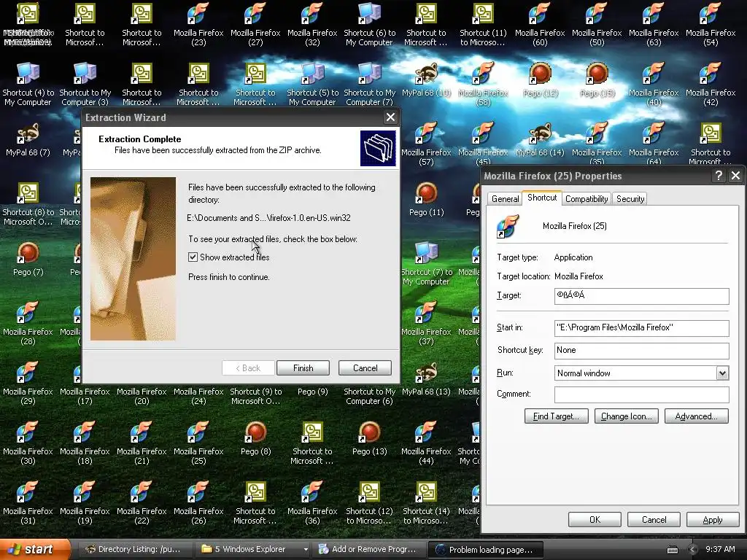Screen dimensions: 747x560
Task: Click Cancel in Firefox Properties dialog
Action: (x=654, y=519)
